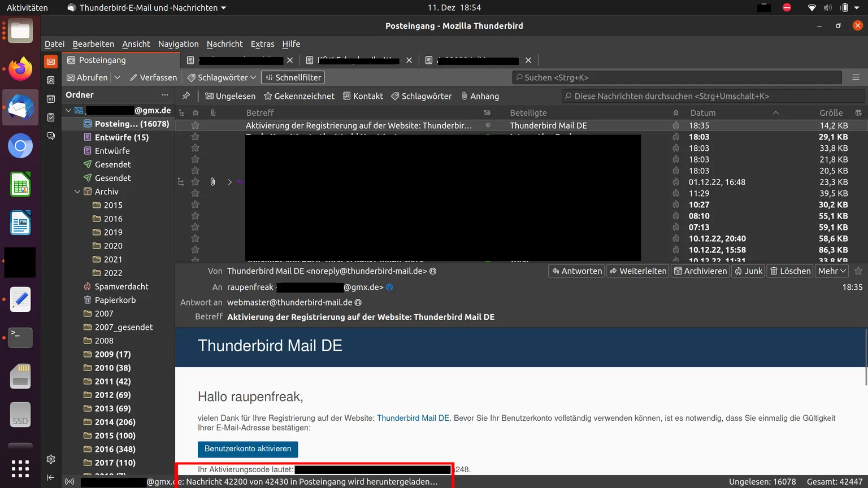Toggle the Anhang quick filter

480,96
